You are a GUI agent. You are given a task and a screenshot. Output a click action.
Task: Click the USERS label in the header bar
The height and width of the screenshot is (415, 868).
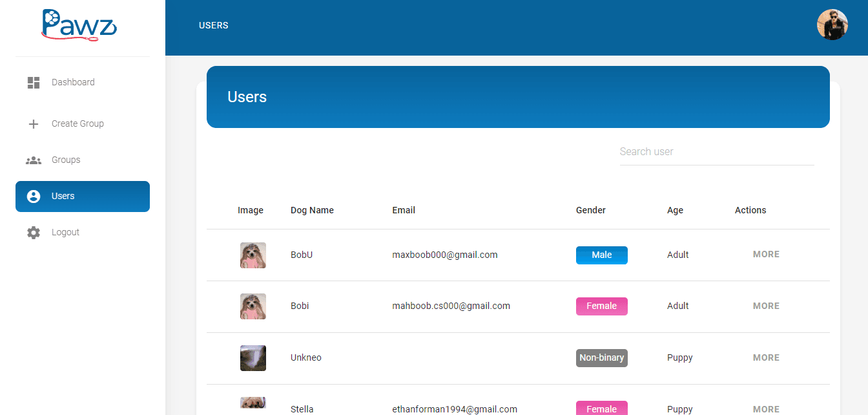pyautogui.click(x=213, y=25)
